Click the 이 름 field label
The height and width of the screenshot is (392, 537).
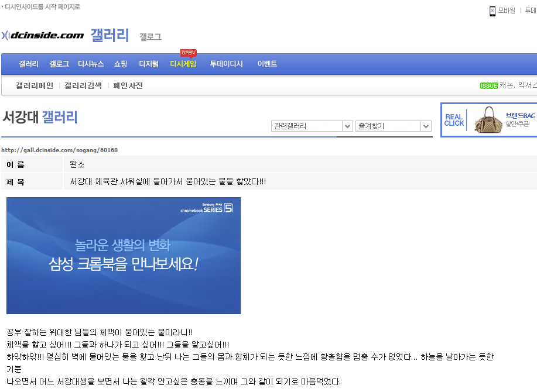click(15, 165)
